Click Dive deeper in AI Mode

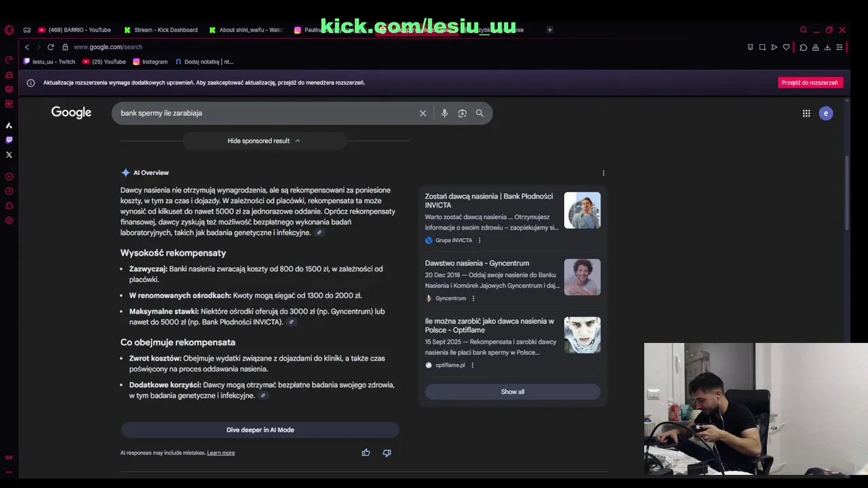tap(260, 430)
